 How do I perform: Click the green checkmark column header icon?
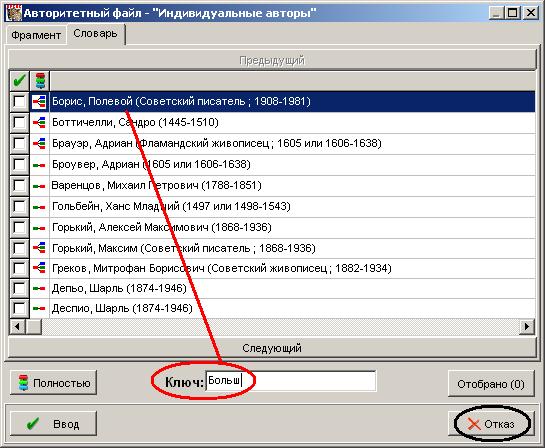click(19, 81)
